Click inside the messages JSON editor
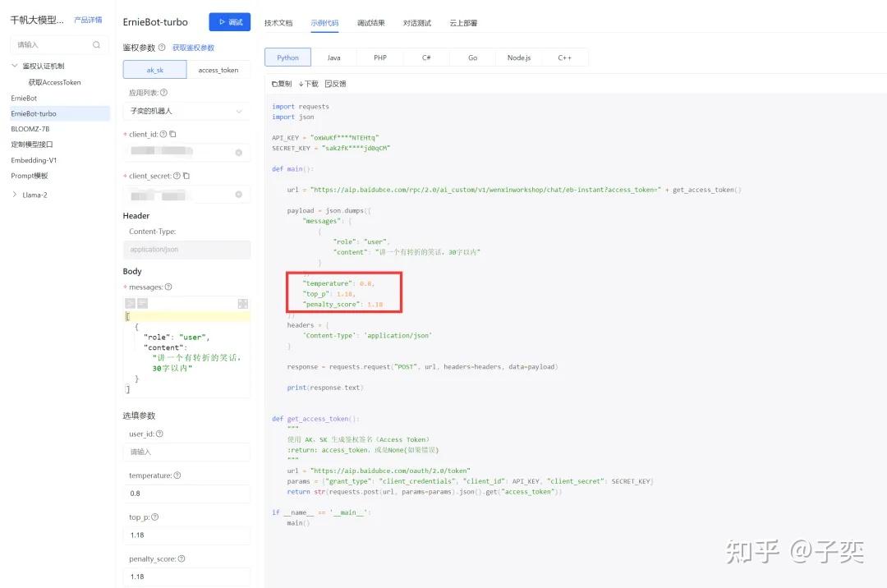This screenshot has width=887, height=588. 186,353
